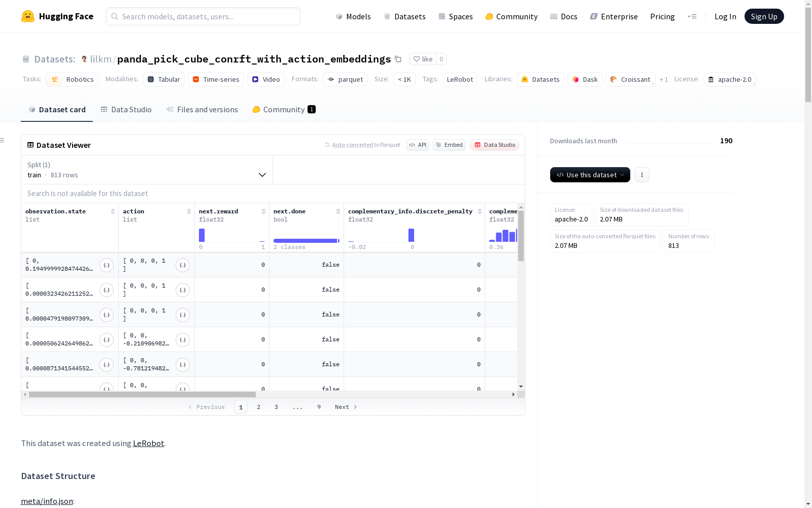812x508 pixels.
Task: Click the discrete_penalty histogram bar
Action: (x=411, y=235)
